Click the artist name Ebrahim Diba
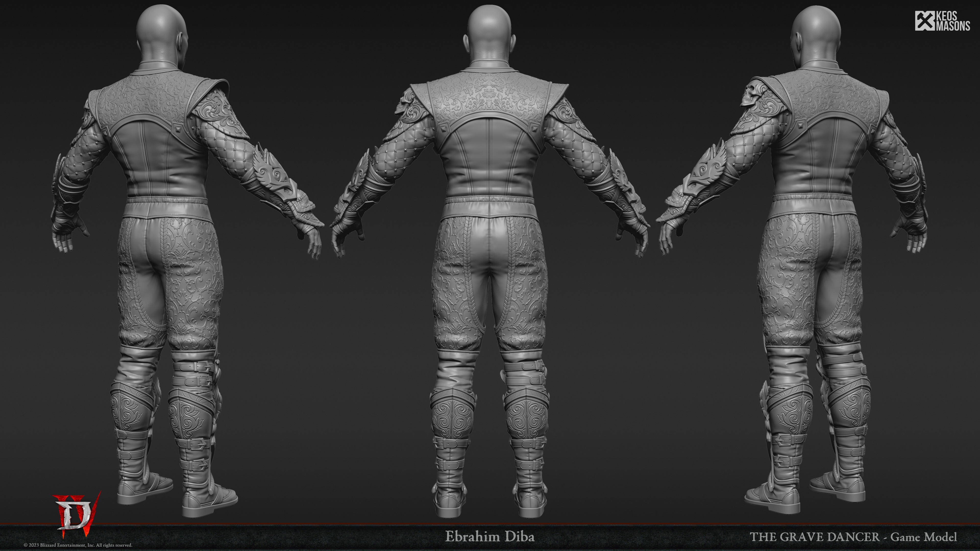 tap(490, 536)
